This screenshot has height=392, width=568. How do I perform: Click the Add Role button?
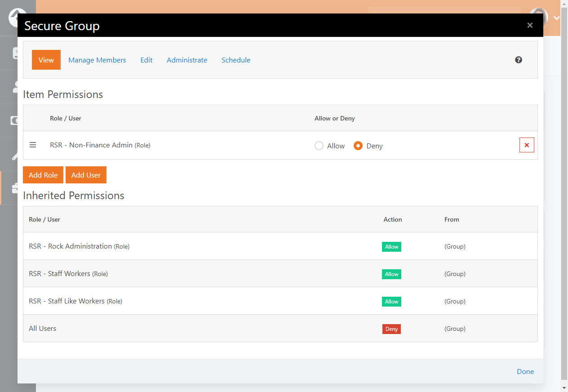pos(43,175)
